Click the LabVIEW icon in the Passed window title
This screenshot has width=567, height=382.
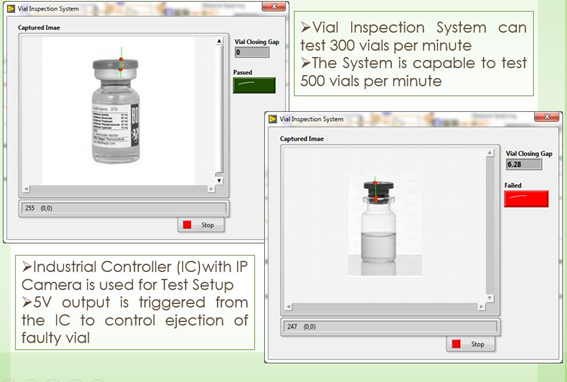(x=11, y=8)
